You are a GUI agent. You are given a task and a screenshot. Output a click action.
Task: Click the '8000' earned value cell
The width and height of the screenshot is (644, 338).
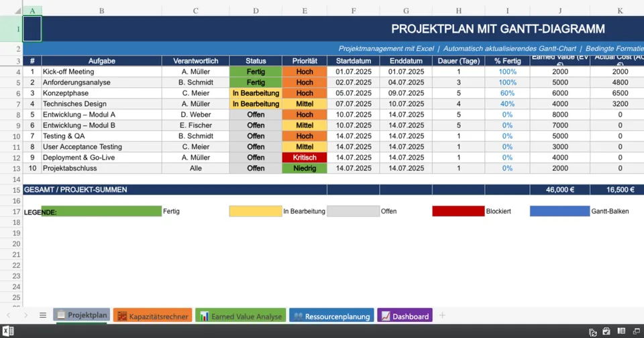559,115
